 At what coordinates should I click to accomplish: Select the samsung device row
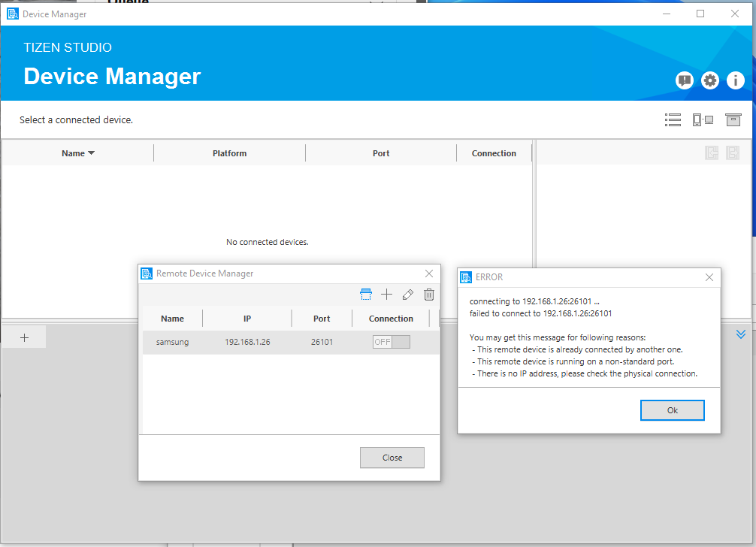(x=247, y=342)
